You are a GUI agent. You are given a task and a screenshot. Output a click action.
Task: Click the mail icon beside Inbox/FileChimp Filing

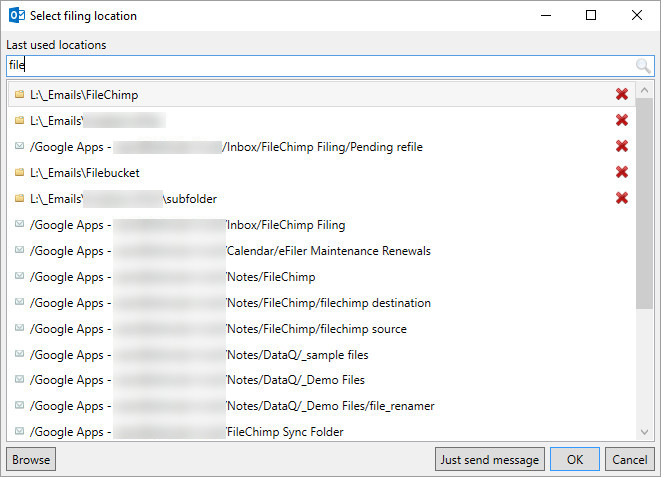point(19,224)
